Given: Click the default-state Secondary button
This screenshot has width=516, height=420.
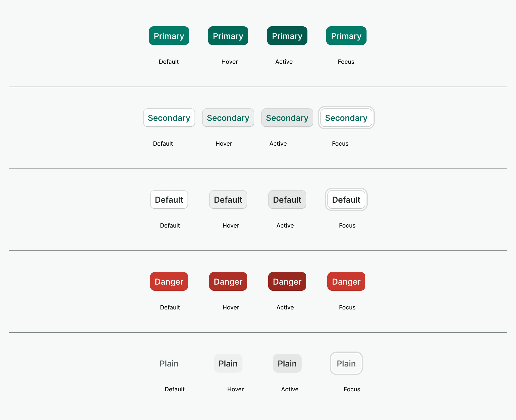Looking at the screenshot, I should point(169,118).
